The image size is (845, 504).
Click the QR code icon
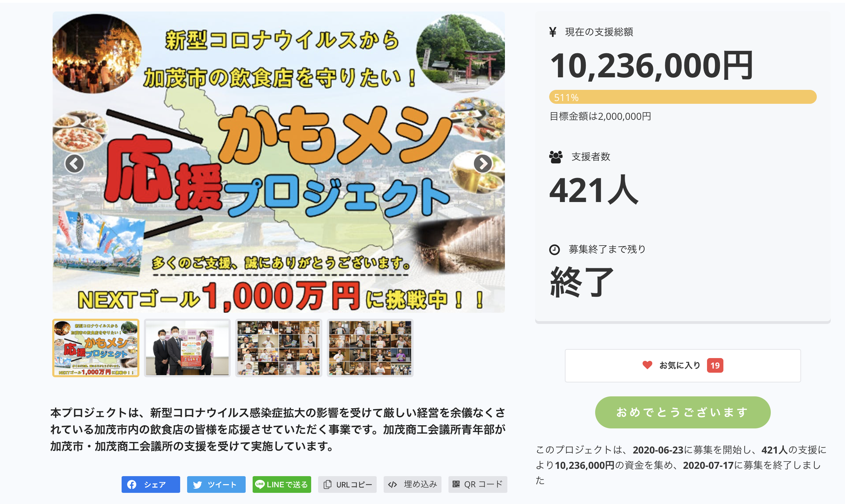coord(456,484)
